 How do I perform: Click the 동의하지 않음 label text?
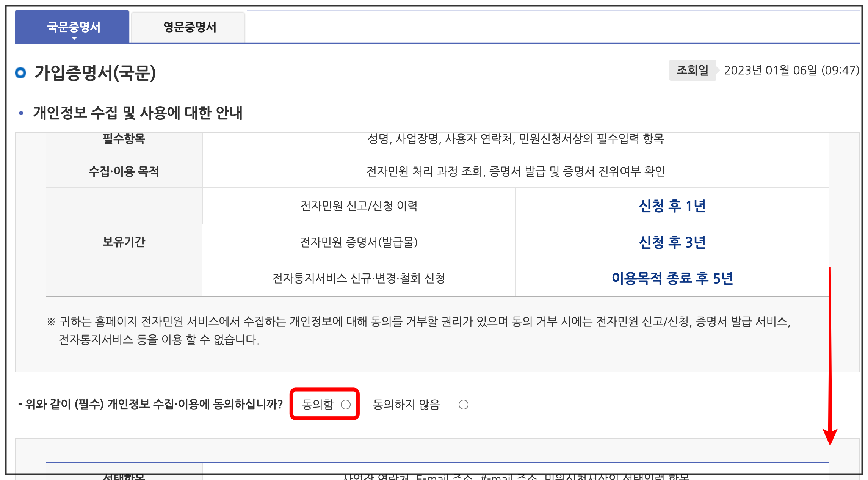point(406,405)
